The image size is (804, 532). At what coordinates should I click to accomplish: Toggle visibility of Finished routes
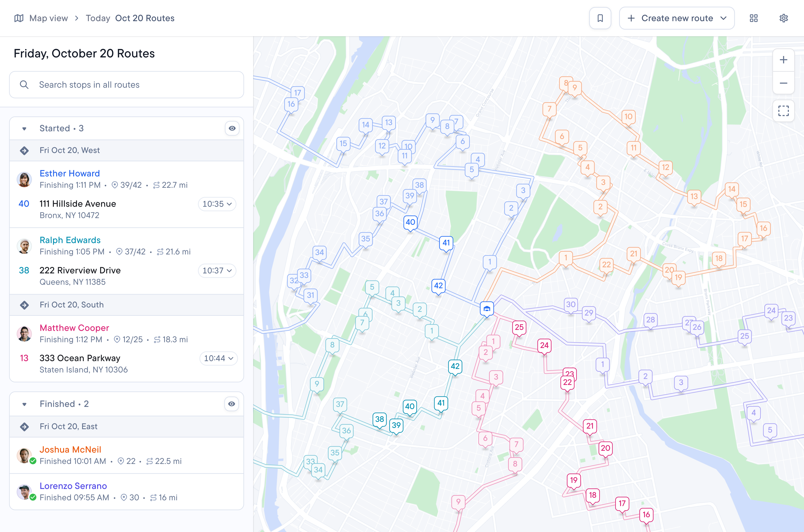(x=232, y=404)
